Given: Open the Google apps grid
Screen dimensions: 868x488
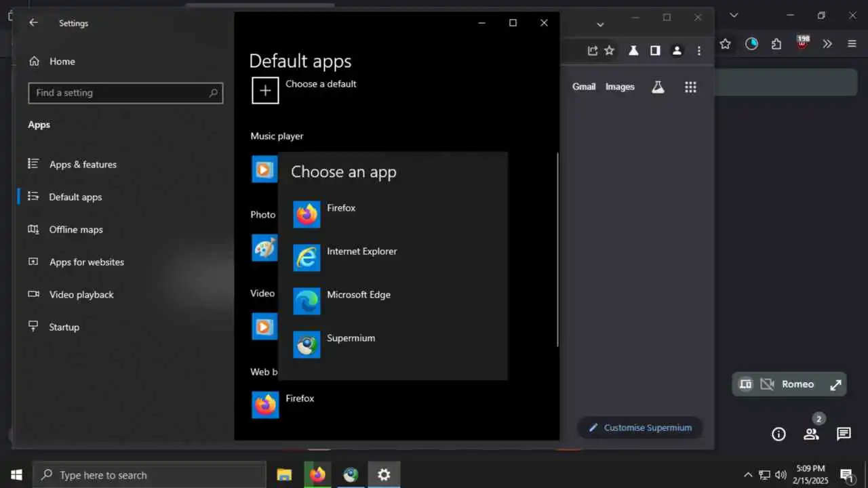Looking at the screenshot, I should point(690,87).
